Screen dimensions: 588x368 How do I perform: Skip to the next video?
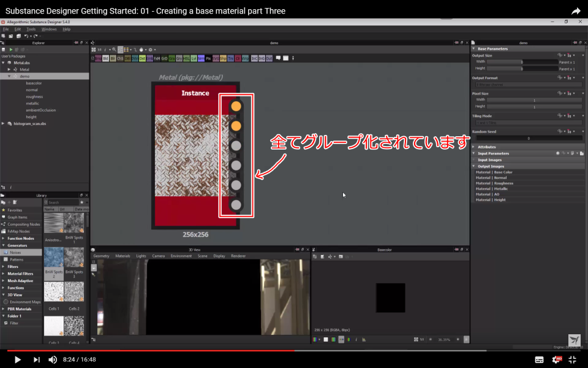[36, 360]
